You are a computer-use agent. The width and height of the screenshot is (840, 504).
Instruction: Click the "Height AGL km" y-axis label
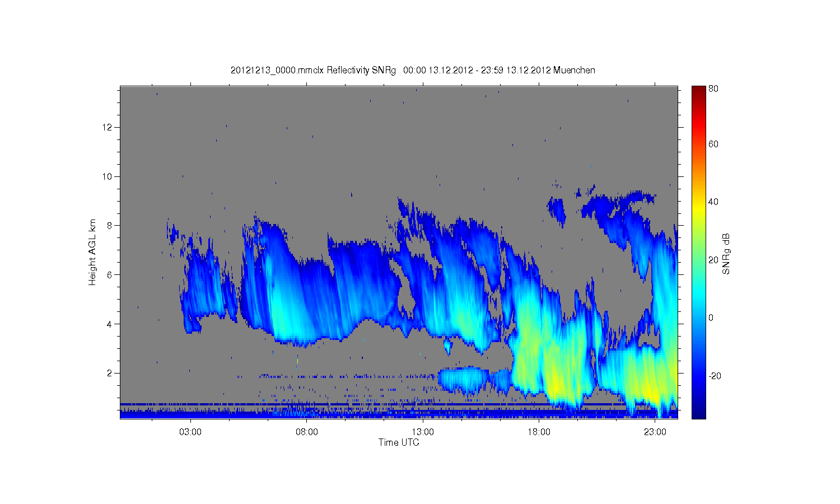pyautogui.click(x=92, y=253)
